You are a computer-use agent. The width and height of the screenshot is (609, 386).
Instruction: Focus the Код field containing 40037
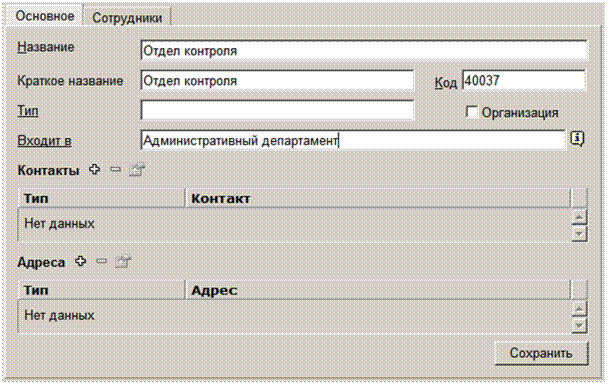pyautogui.click(x=524, y=80)
